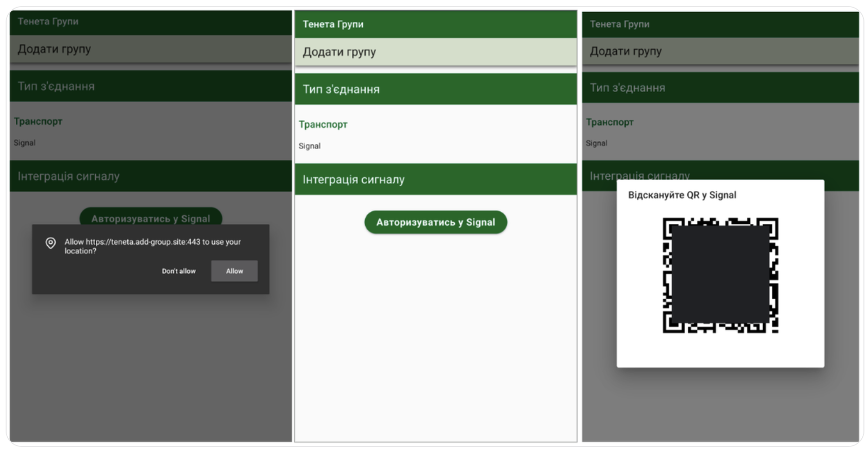
Task: Click 'Тип з'єднання' header in right panel
Action: pos(720,88)
